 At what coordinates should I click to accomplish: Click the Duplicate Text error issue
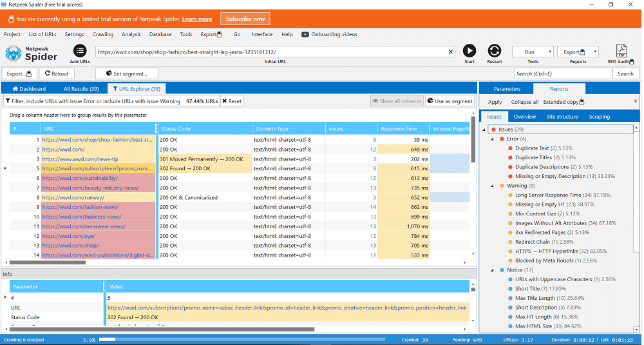pyautogui.click(x=544, y=148)
